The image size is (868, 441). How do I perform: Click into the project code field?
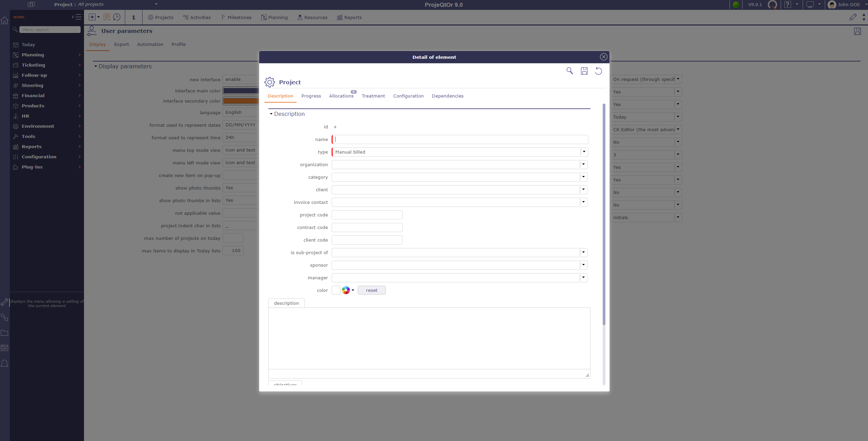[x=367, y=215]
